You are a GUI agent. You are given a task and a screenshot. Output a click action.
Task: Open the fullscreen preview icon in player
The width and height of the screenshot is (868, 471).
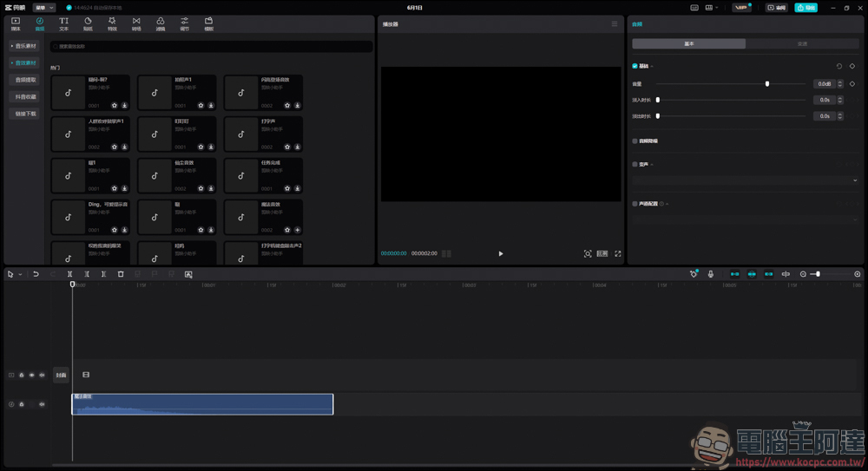click(618, 253)
